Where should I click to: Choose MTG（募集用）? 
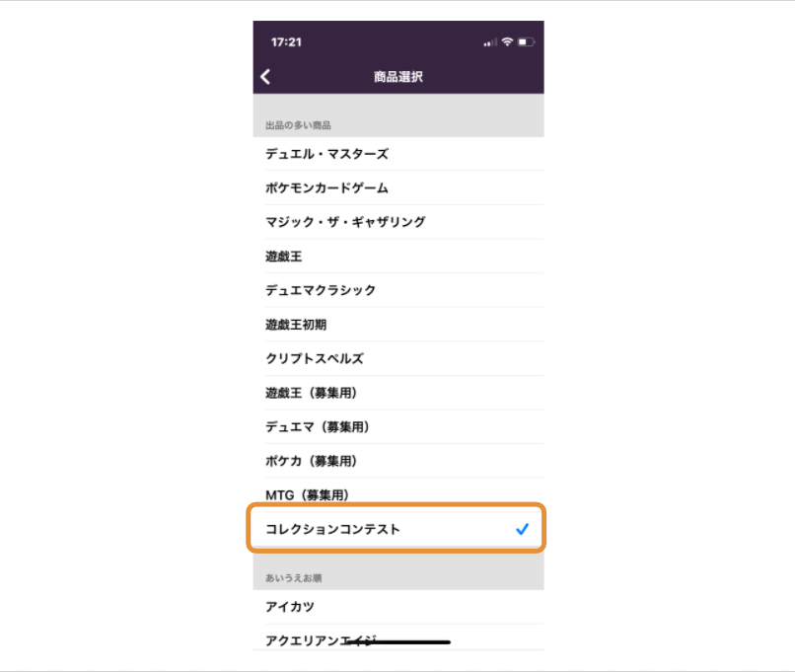[398, 494]
